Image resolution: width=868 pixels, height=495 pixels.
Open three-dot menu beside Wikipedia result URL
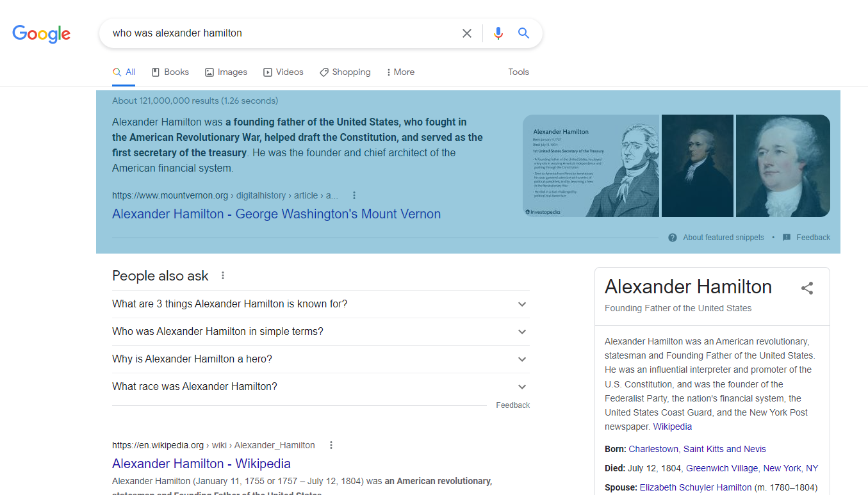pos(331,445)
